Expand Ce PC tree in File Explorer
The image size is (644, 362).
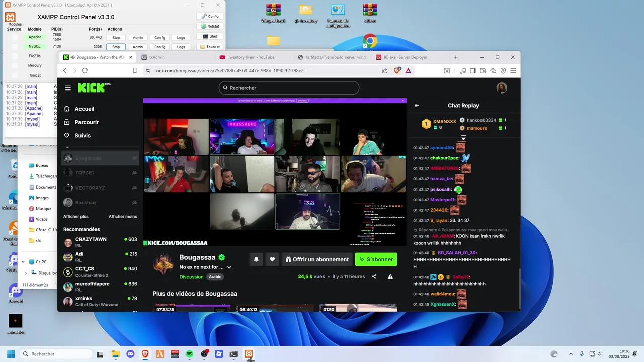point(23,262)
